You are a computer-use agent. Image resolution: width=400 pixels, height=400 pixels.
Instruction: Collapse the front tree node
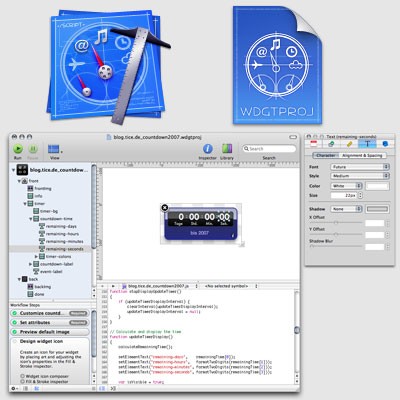19,181
